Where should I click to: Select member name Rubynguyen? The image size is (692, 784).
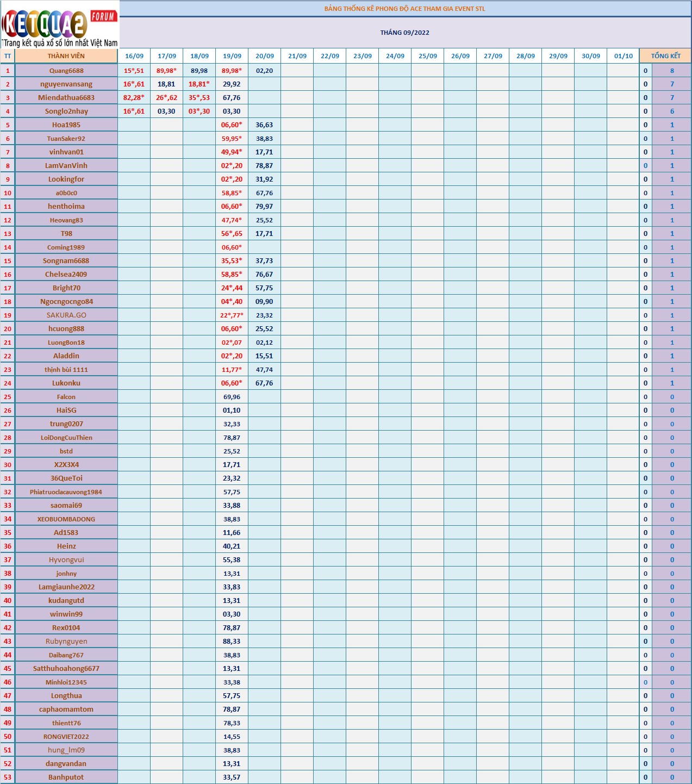pos(66,642)
